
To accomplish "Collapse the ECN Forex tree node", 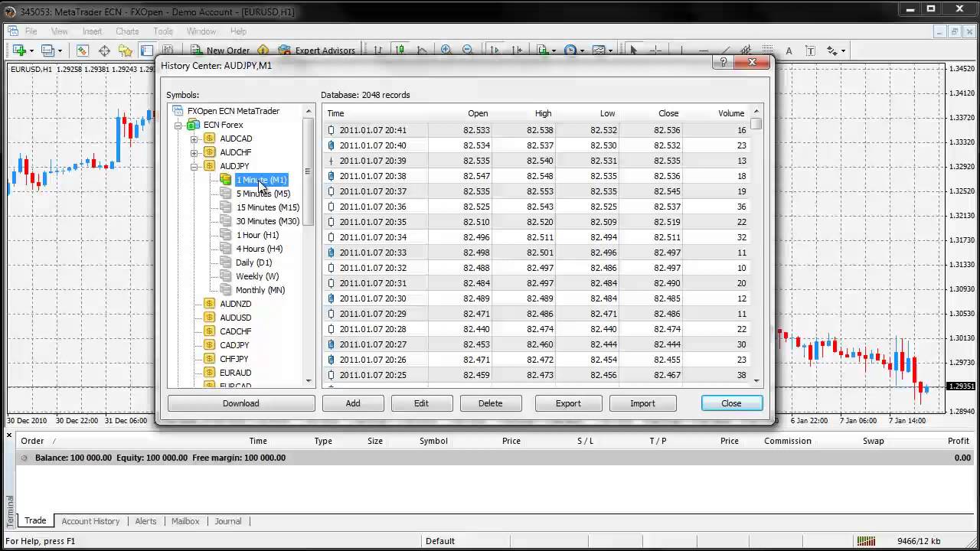I will click(x=178, y=125).
